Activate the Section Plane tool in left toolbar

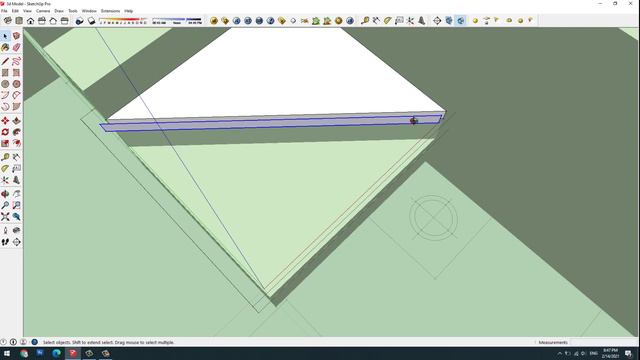click(16, 242)
